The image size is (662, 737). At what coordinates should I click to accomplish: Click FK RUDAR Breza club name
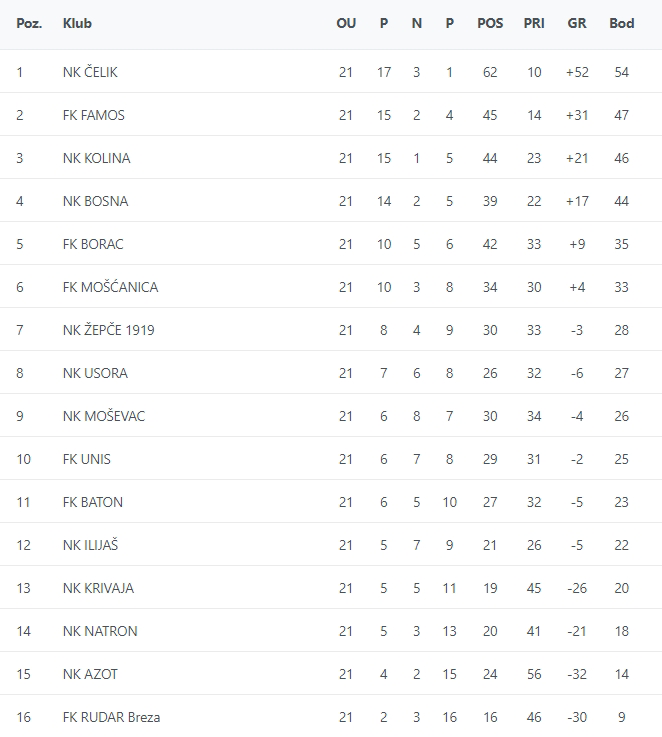coord(111,717)
